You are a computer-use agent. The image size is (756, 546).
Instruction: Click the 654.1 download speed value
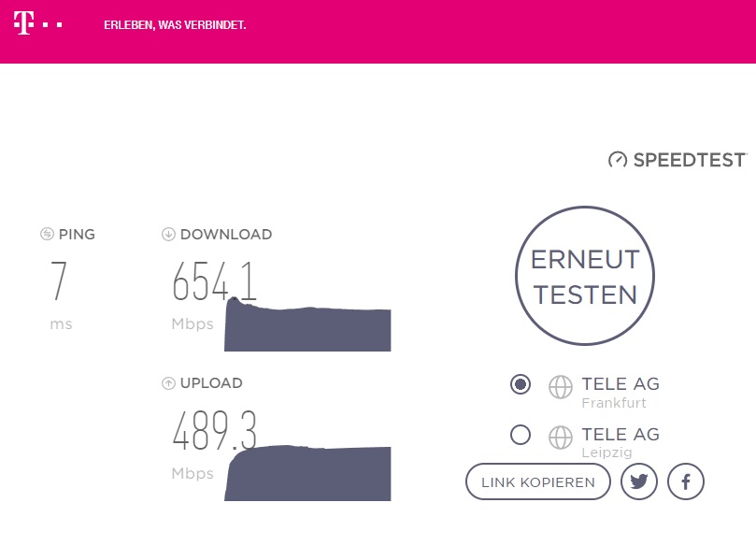214,280
